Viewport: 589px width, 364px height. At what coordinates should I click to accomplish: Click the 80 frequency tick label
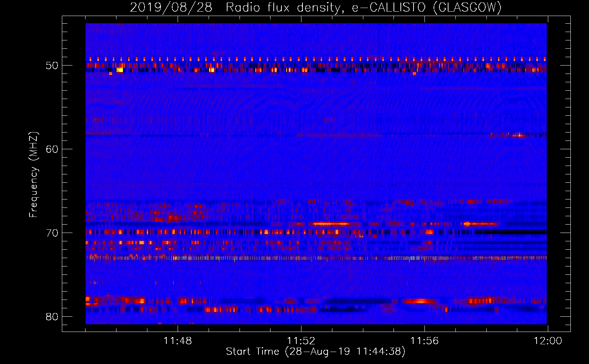[52, 317]
